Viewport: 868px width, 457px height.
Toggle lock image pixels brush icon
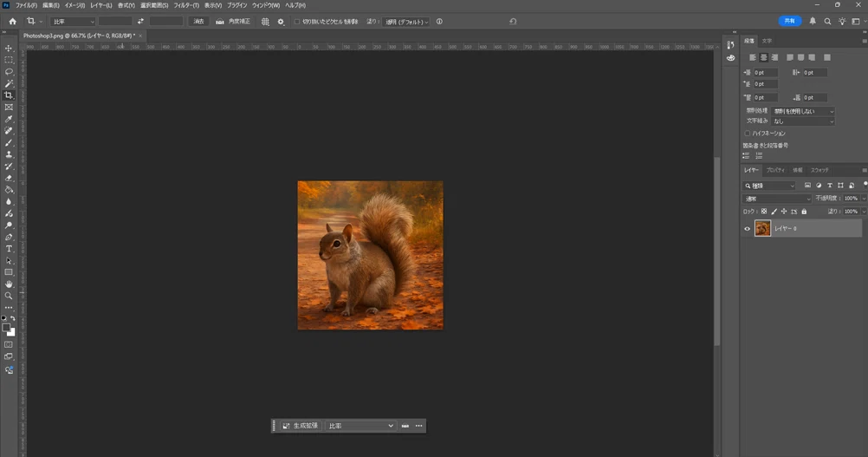pos(774,212)
